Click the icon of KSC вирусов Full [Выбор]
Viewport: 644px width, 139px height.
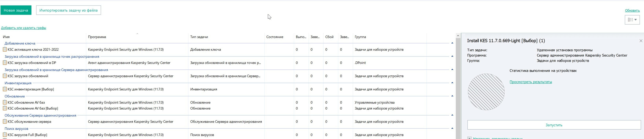(5, 135)
